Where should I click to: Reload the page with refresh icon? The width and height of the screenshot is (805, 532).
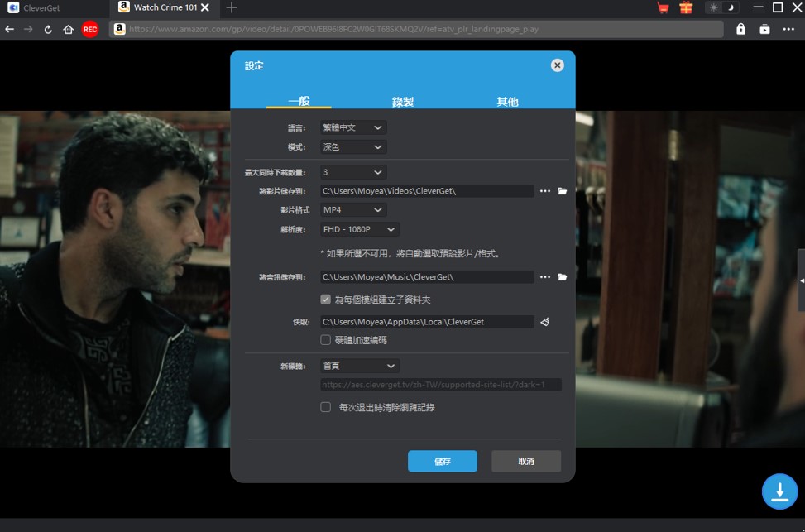[x=48, y=29]
